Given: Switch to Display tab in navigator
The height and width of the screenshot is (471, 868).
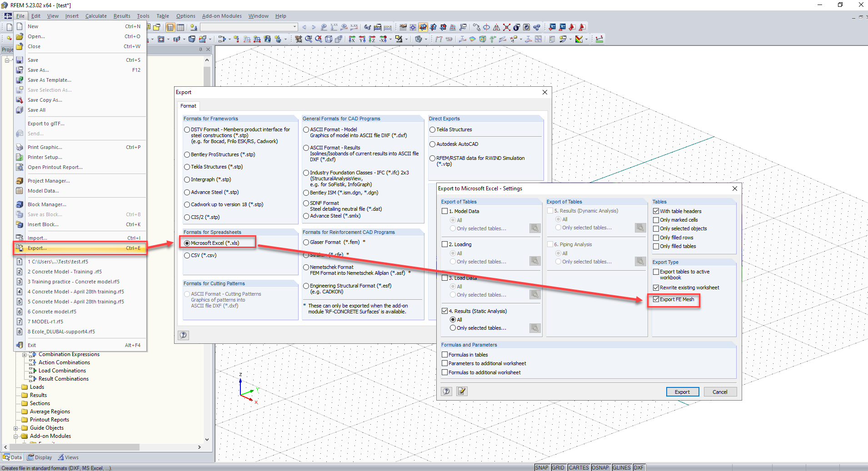Looking at the screenshot, I should 40,457.
